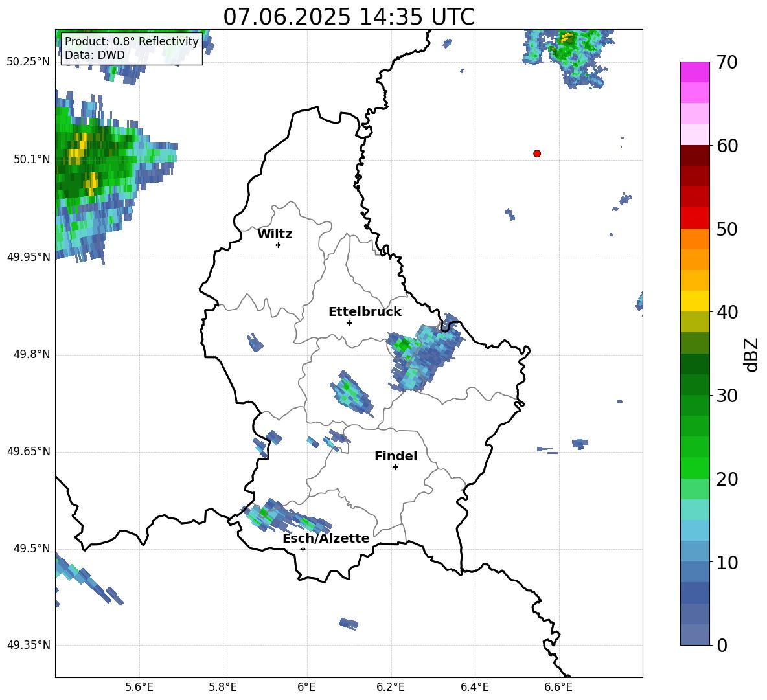The height and width of the screenshot is (700, 767).
Task: Click the 49.65°N latitude label
Action: coord(29,451)
